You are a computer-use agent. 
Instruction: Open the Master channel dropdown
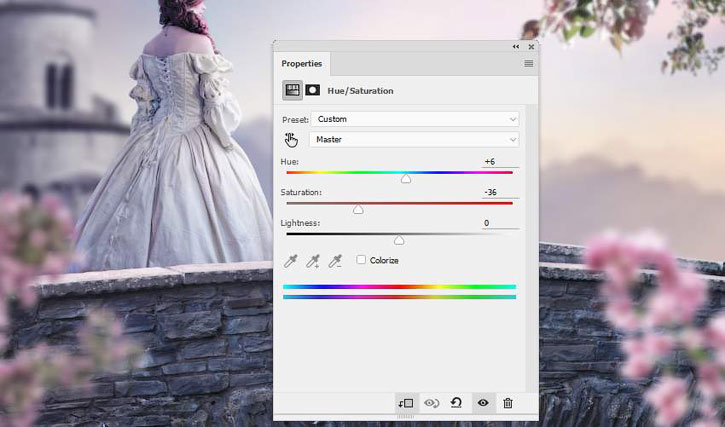coord(414,140)
